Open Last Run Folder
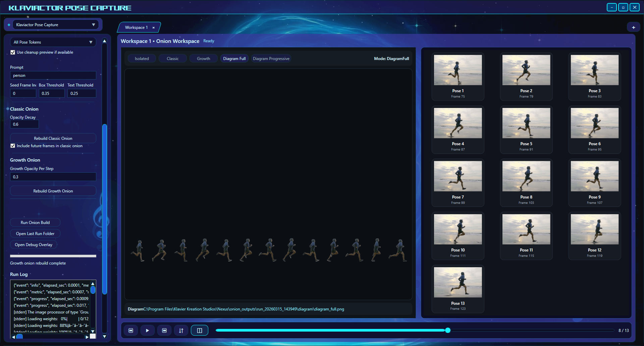The image size is (644, 346). point(35,233)
